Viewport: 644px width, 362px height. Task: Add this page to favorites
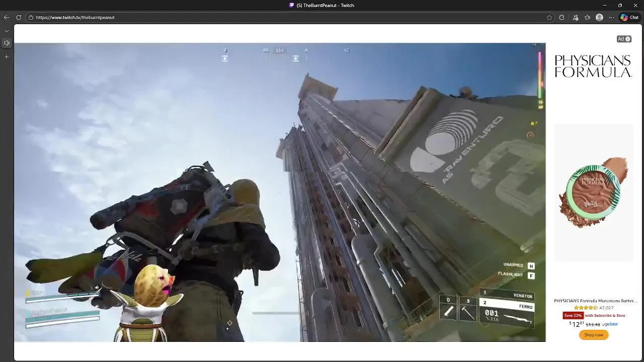[549, 17]
